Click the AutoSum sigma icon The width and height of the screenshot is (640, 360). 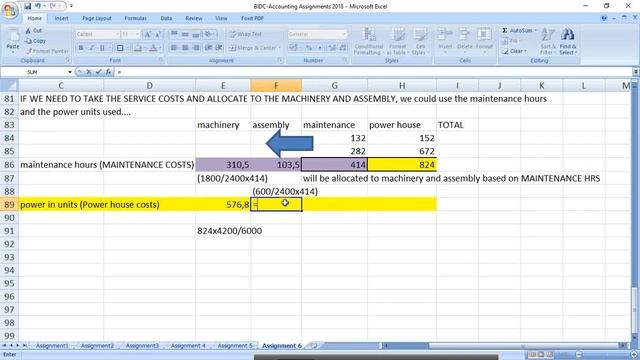(505, 31)
